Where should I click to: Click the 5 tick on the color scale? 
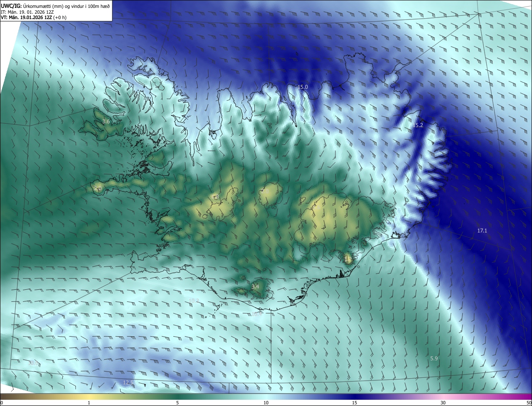pos(177,403)
